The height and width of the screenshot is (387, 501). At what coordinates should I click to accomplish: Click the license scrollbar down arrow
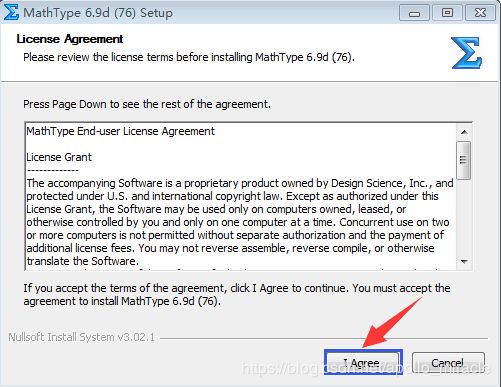(x=464, y=262)
